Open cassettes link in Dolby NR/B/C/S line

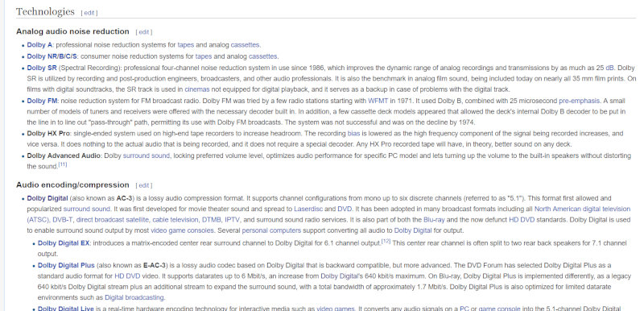[x=263, y=56]
